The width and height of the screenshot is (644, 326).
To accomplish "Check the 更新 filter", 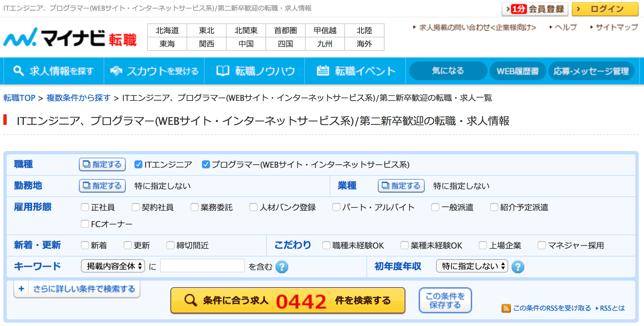I will [128, 245].
